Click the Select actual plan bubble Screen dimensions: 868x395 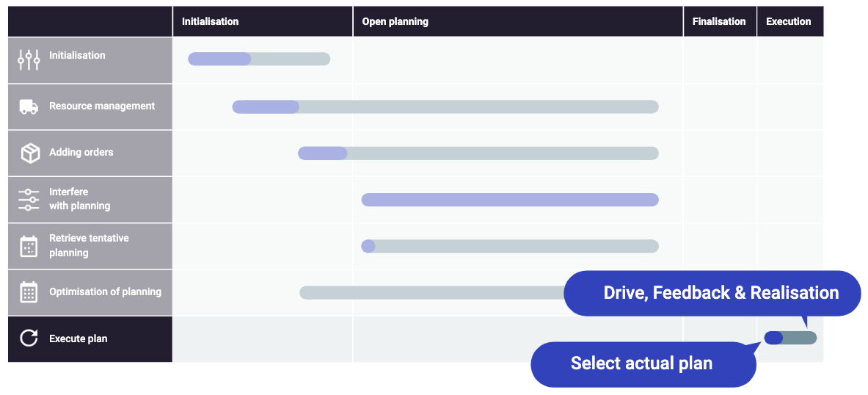tap(643, 364)
